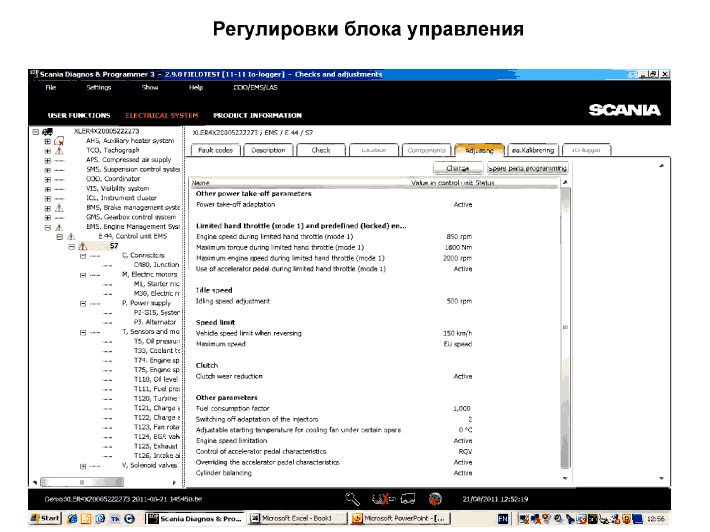Image resolution: width=710 pixels, height=532 pixels.
Task: Click the red warning icon beside S7
Action: 83,245
